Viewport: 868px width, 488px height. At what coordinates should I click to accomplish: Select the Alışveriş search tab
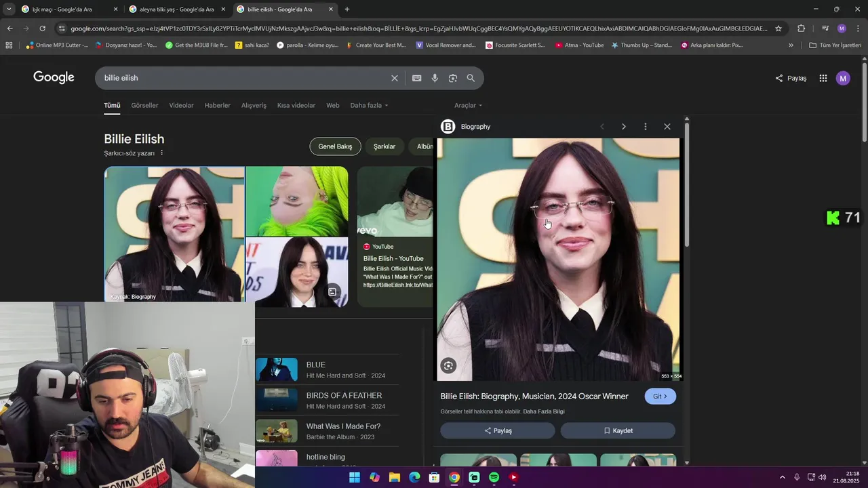(x=254, y=105)
